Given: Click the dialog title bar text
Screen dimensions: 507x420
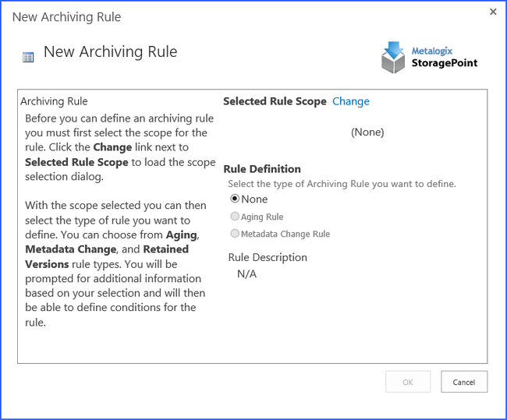Looking at the screenshot, I should point(67,16).
